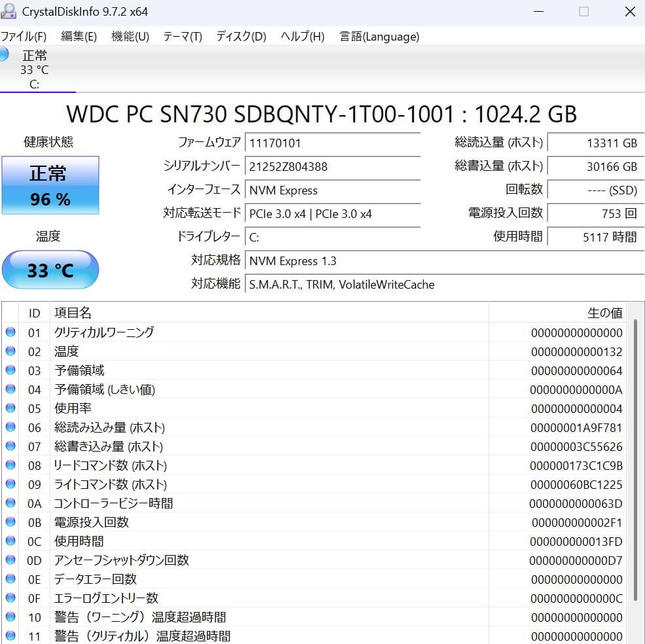
Task: Click the blue indicator for 予備領域
Action: click(x=10, y=370)
